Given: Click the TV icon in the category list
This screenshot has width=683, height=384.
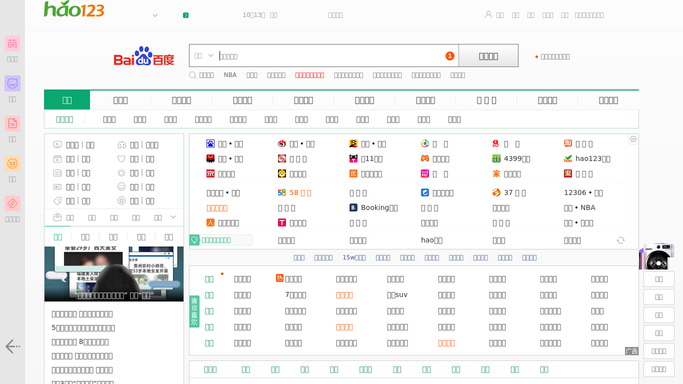Looking at the screenshot, I should pyautogui.click(x=57, y=145).
